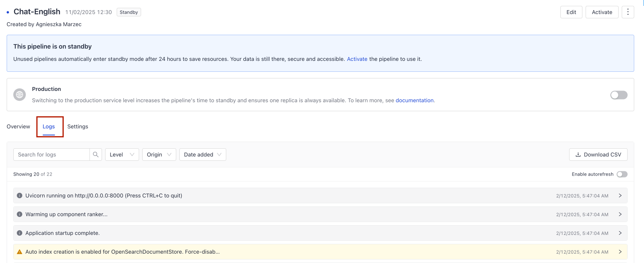Click info icon on Uvicorn running log
This screenshot has width=644, height=263.
(x=20, y=195)
